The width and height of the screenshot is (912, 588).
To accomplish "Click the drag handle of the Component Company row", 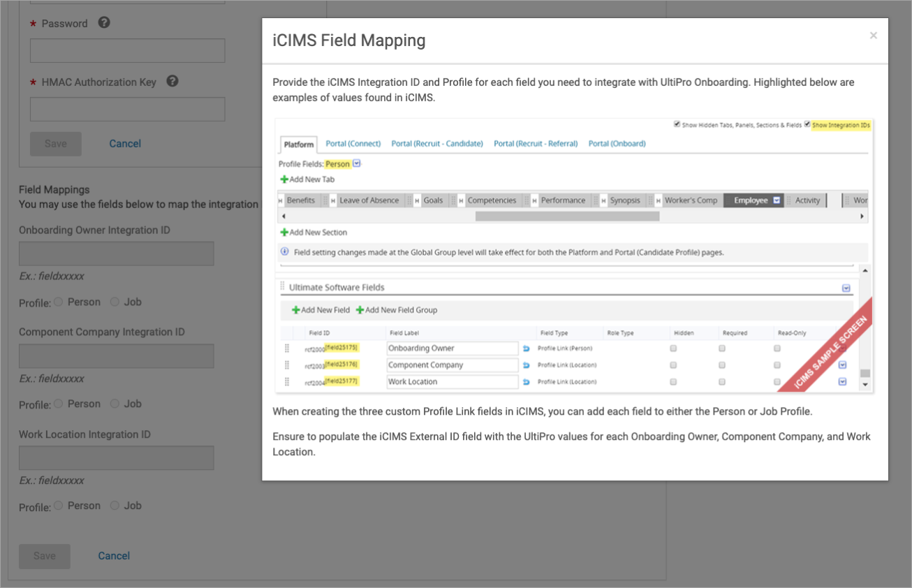I will tap(286, 365).
